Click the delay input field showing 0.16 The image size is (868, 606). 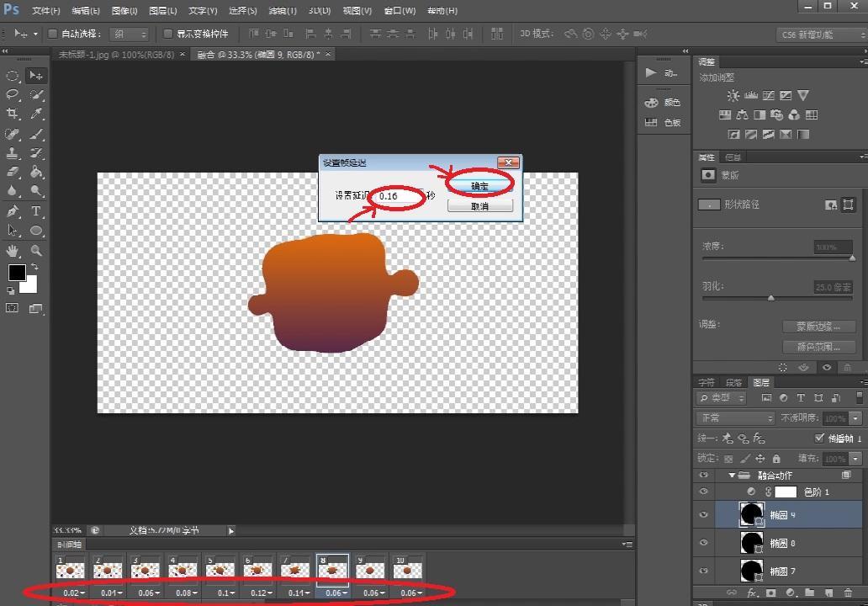[x=396, y=196]
